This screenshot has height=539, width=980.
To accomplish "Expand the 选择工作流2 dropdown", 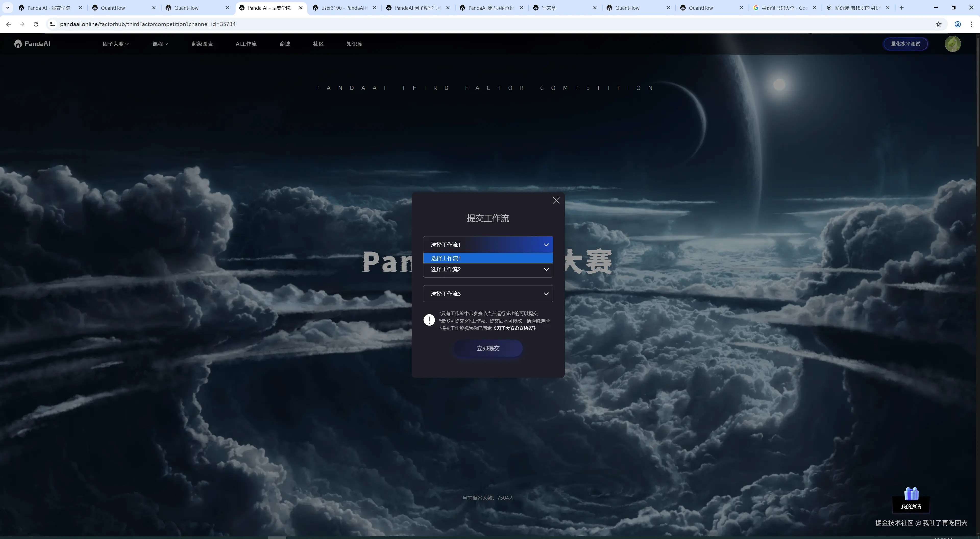I will [x=488, y=270].
